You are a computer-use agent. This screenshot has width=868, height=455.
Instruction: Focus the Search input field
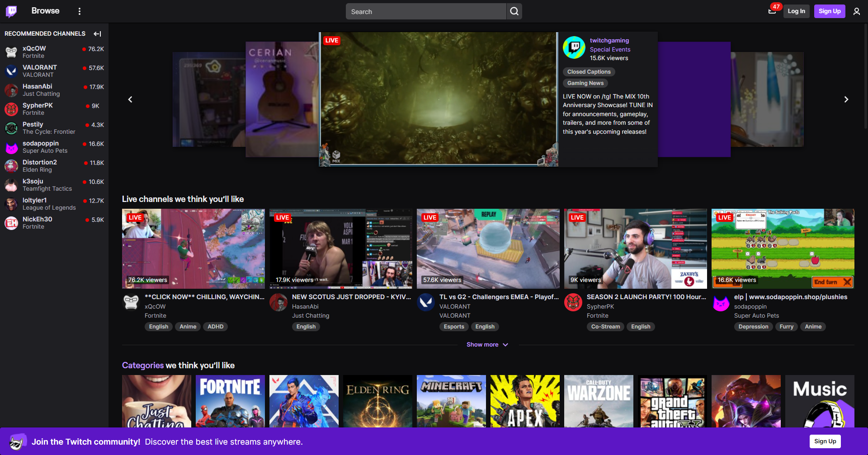tap(426, 11)
